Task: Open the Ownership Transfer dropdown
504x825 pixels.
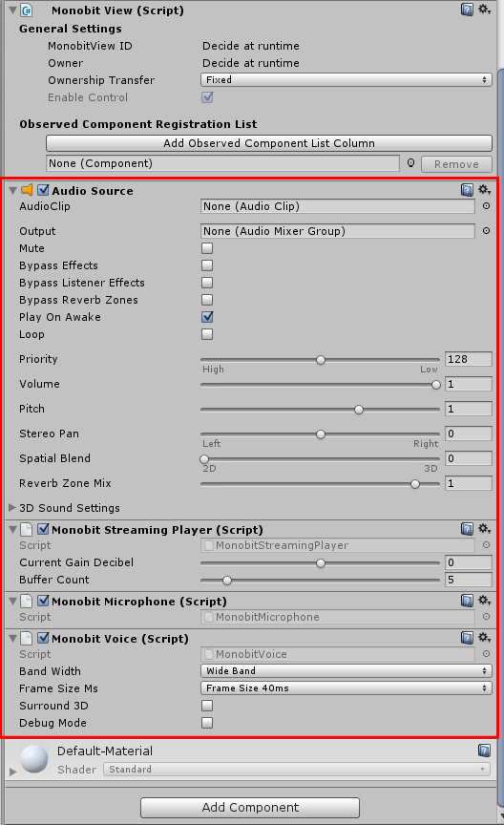Action: pos(346,80)
